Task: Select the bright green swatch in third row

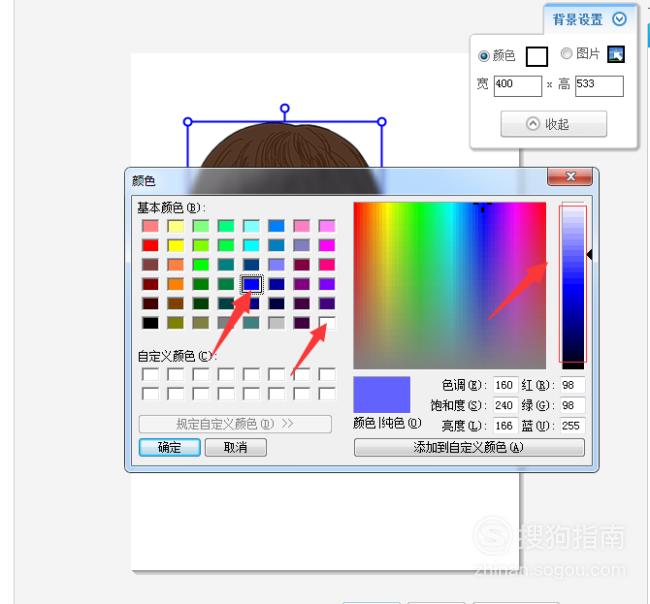Action: coord(201,264)
